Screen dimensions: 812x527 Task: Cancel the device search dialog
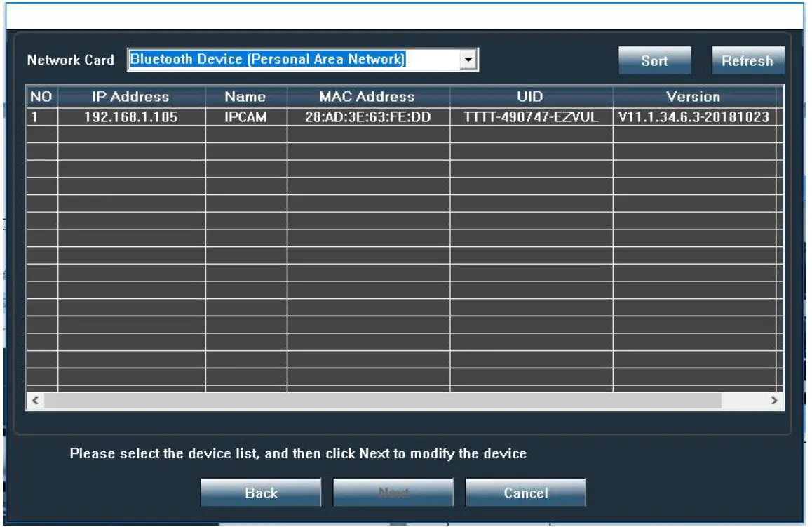pos(526,493)
